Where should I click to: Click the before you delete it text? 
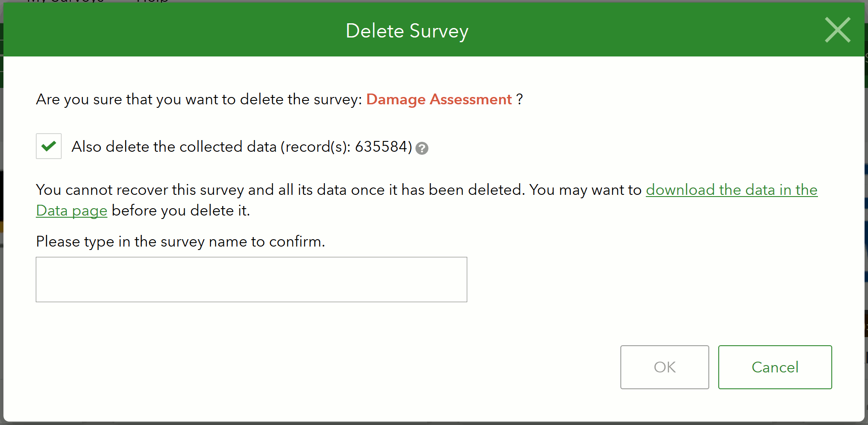[181, 210]
